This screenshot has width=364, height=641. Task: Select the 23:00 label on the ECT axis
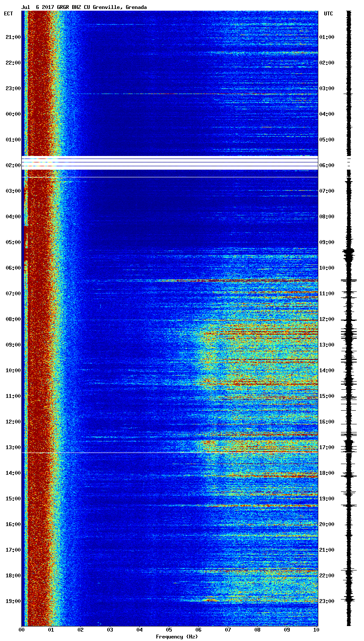click(13, 88)
